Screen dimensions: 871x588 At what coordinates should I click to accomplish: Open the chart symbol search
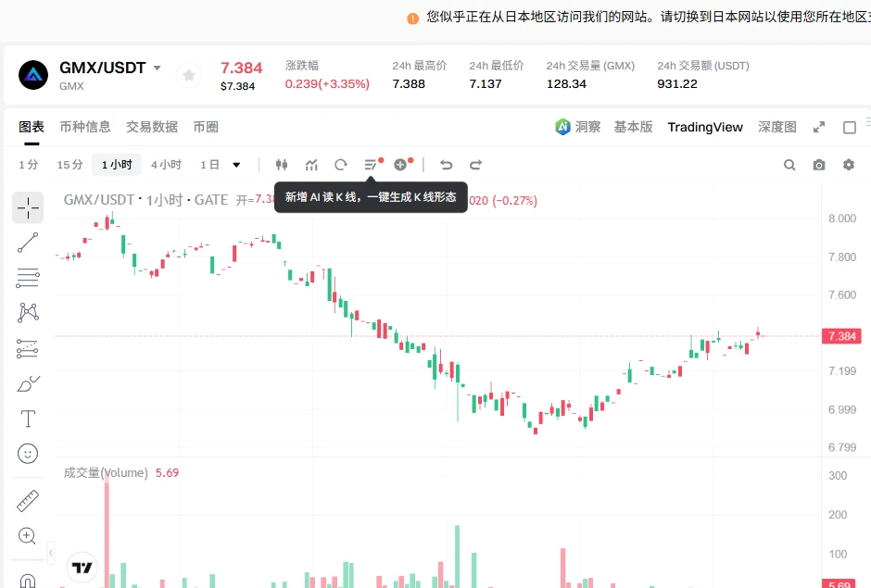[x=789, y=164]
